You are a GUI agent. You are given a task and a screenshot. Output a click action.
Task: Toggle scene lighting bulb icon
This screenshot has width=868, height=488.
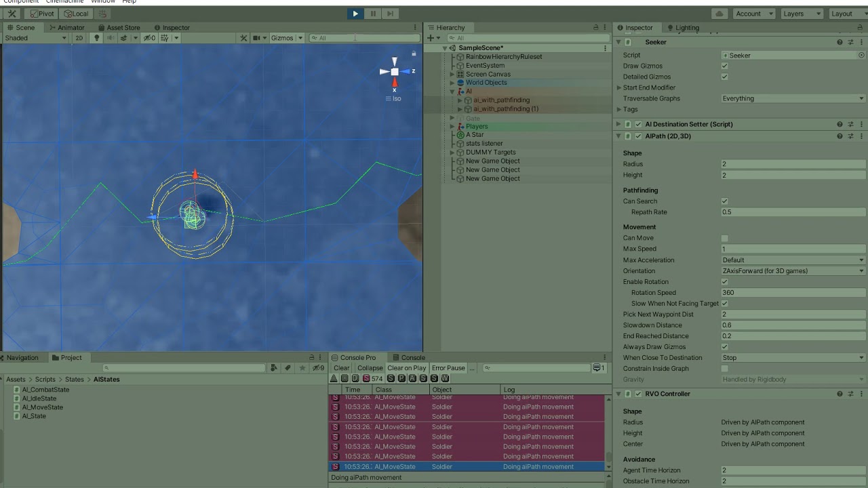(x=96, y=38)
